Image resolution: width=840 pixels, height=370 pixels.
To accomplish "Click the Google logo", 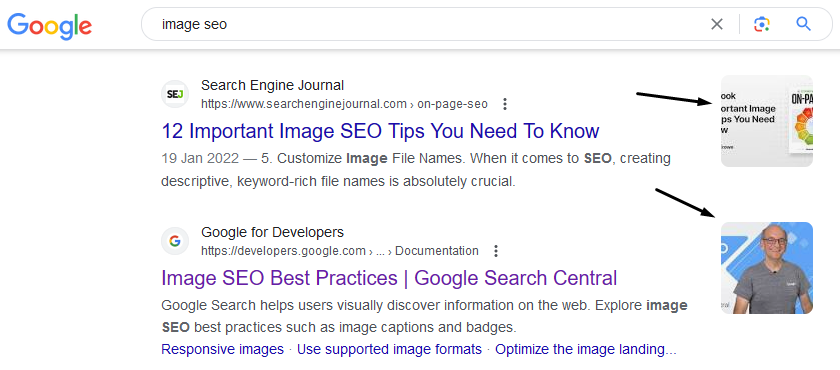I will click(49, 26).
